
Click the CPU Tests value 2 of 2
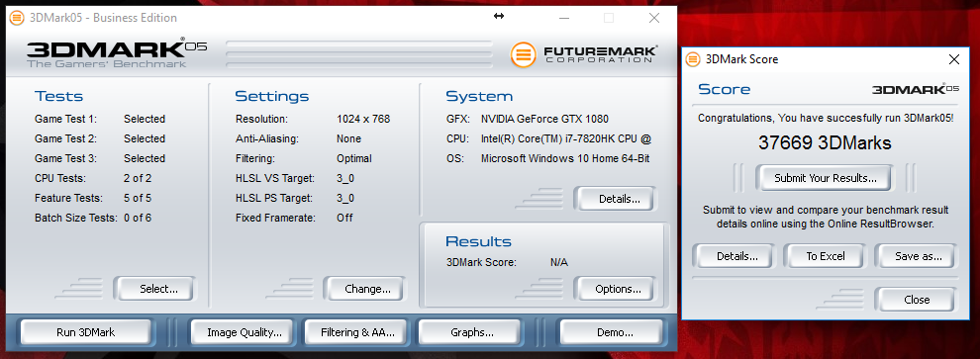[x=138, y=178]
